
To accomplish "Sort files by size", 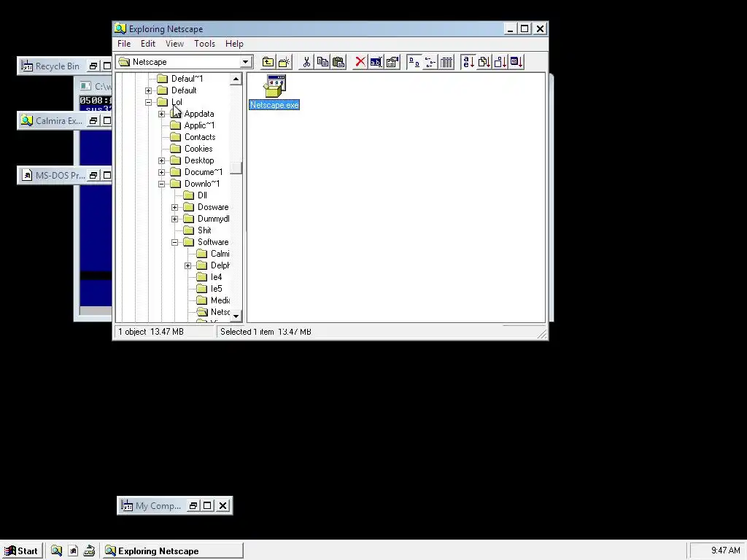I will (500, 62).
